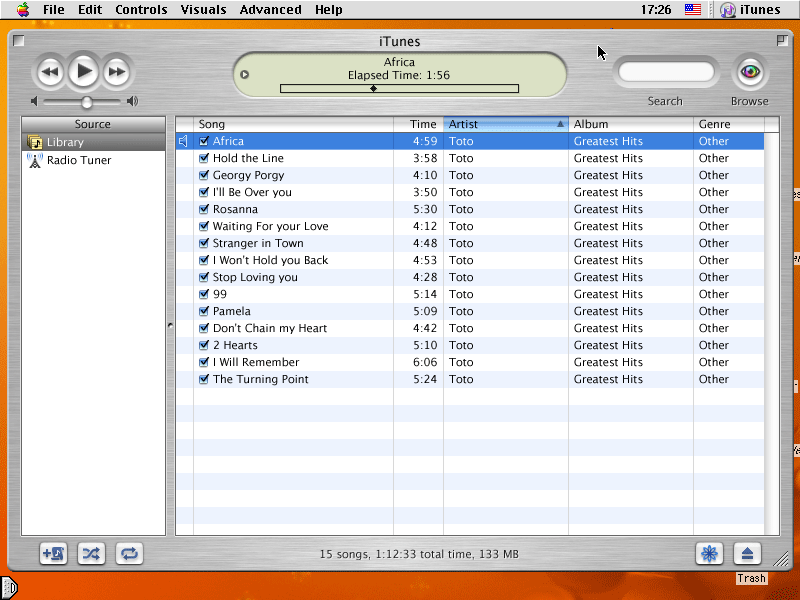Uncheck the Stranger in Town checkbox

(204, 243)
